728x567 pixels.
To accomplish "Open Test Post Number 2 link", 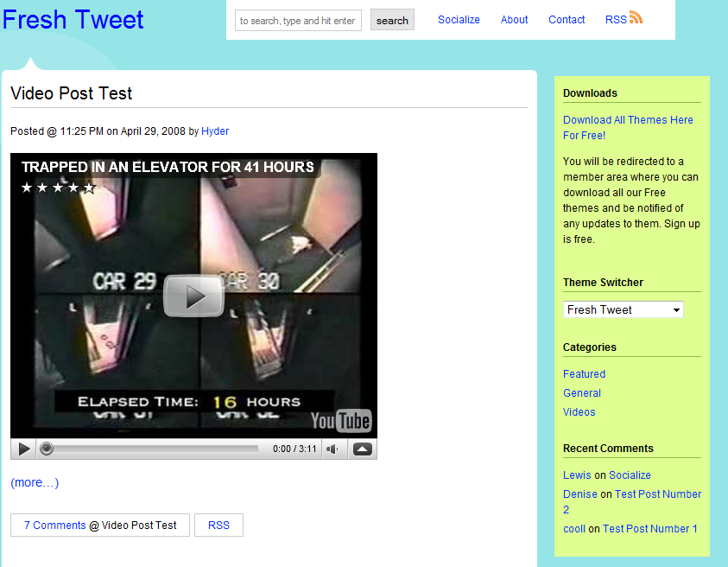I will (x=658, y=494).
